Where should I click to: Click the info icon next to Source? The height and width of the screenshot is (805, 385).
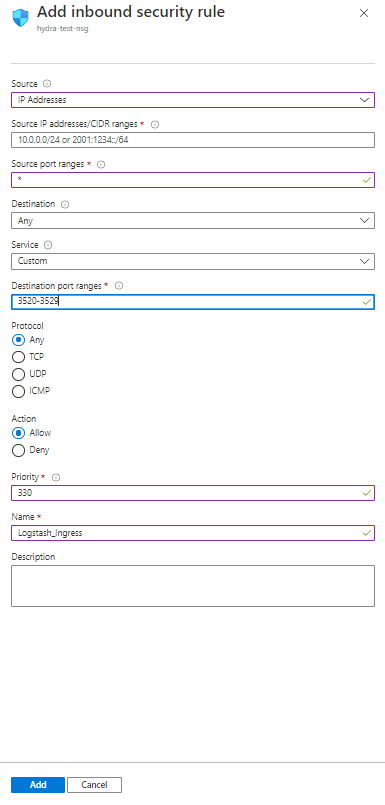pyautogui.click(x=47, y=84)
